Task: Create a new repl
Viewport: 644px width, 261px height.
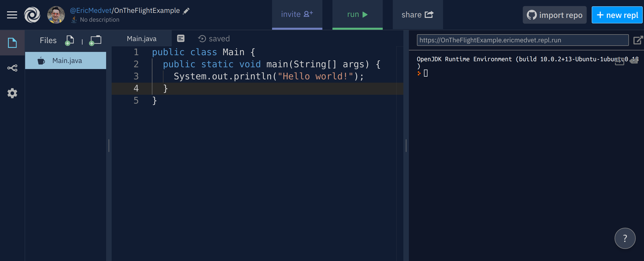Action: 617,15
